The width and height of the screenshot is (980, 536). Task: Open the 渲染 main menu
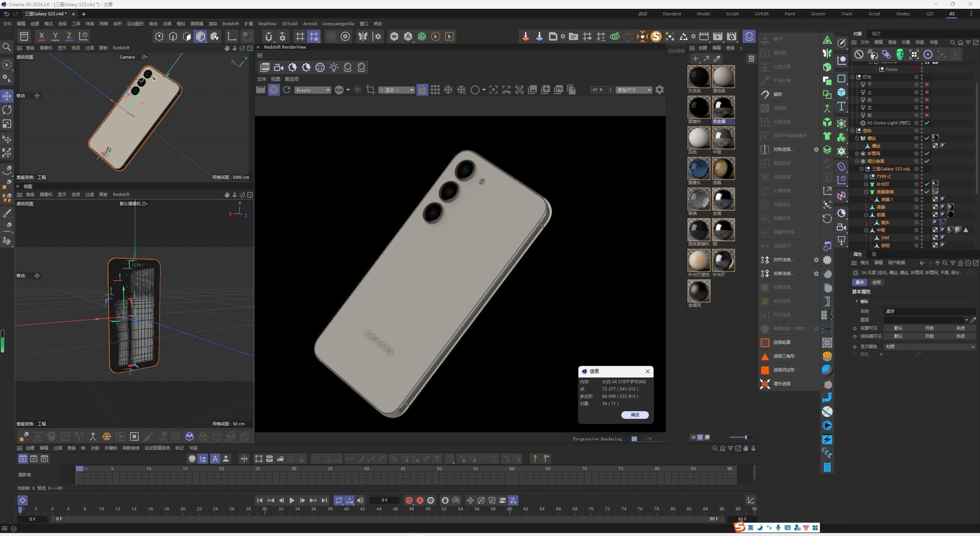click(213, 24)
